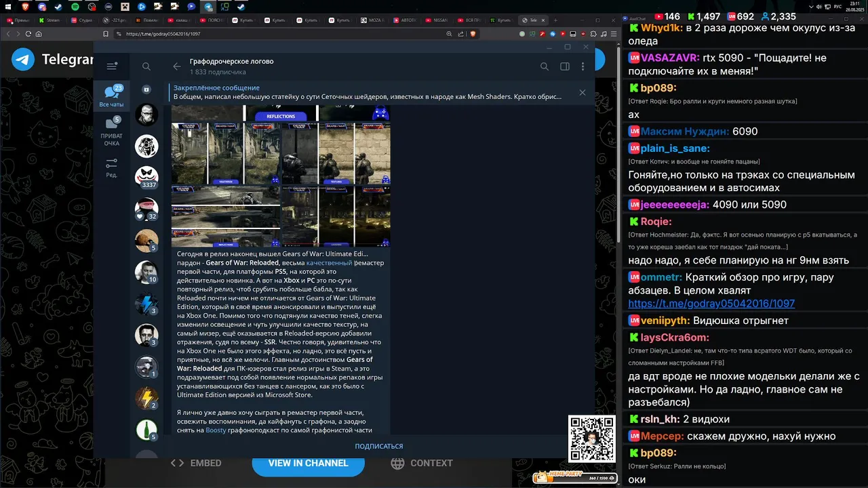
Task: Open the Windows Start menu
Action: pyautogui.click(x=7, y=6)
